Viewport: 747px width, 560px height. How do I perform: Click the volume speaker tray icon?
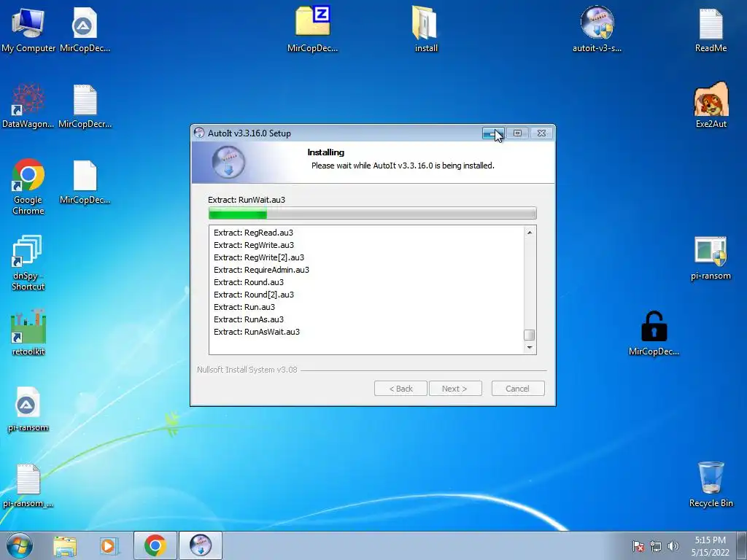tap(673, 546)
